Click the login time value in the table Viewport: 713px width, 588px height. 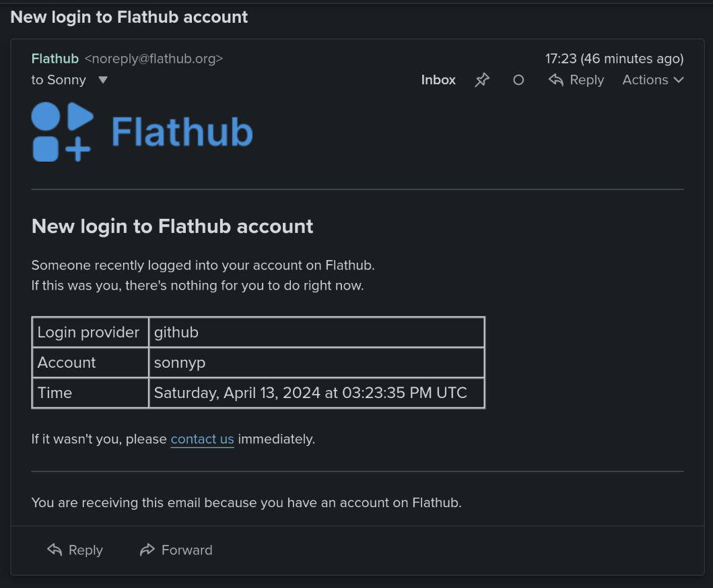click(310, 393)
